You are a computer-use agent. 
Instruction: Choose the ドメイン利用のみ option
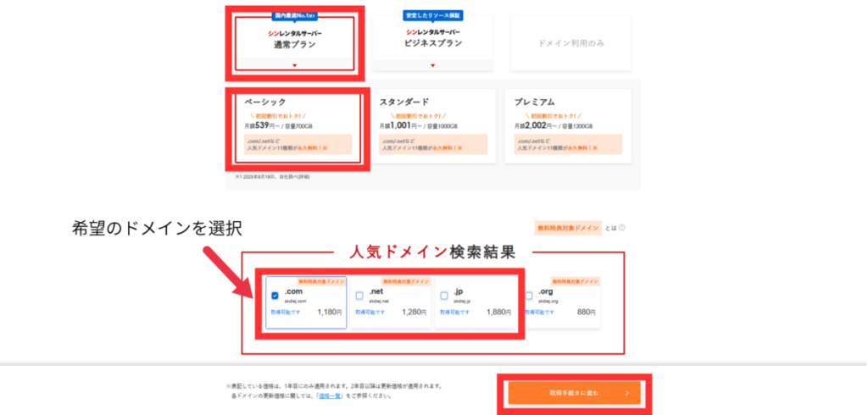pyautogui.click(x=570, y=41)
